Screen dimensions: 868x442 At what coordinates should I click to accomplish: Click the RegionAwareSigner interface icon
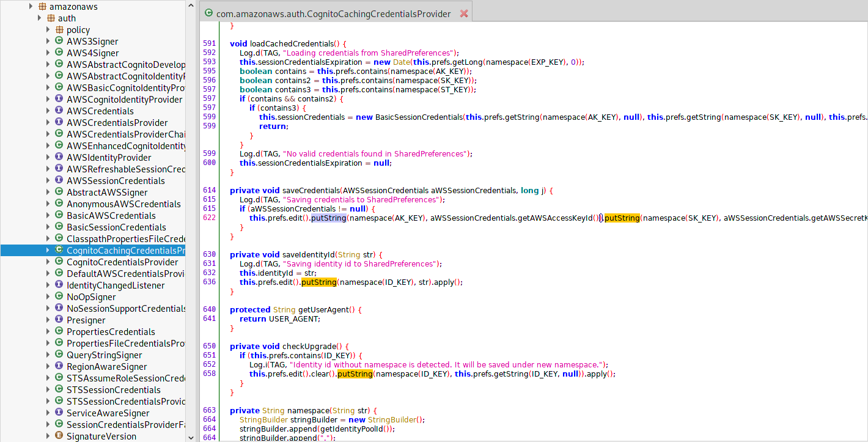[59, 367]
